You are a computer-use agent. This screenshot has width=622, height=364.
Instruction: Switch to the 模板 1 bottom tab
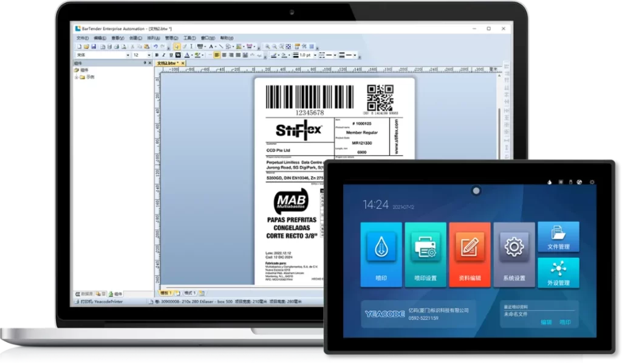pos(166,293)
